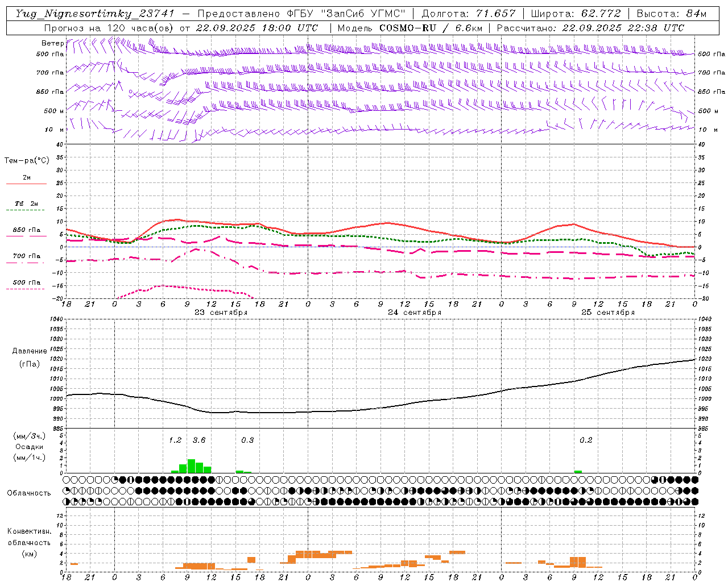This screenshot has width=728, height=582.
Task: Click the Облачность row label
Action: [29, 493]
